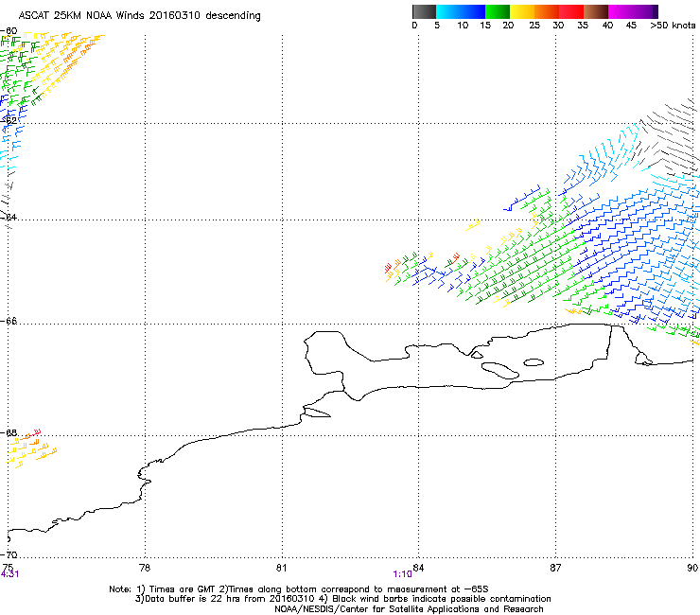This screenshot has height=615, width=700.
Task: Click the "-70" latitude axis label
Action: 9,555
